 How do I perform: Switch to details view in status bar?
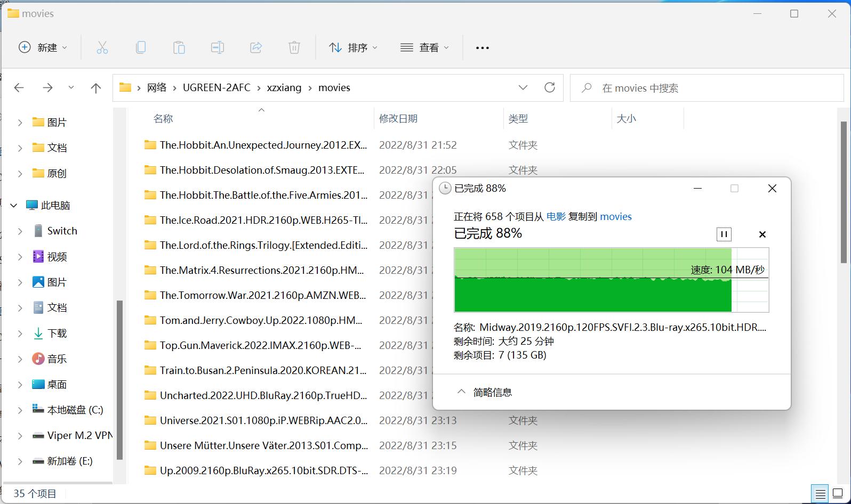click(x=821, y=493)
